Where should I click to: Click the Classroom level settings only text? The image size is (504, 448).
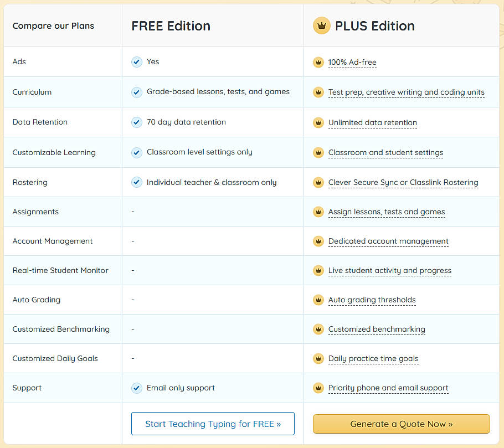click(199, 152)
